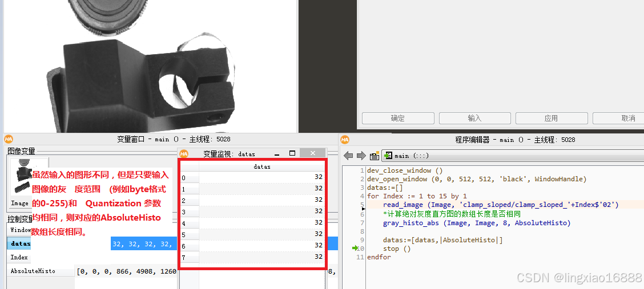Click code line datas:=[datas,|AbsoluteHisto|]
This screenshot has width=644, height=289.
point(443,240)
